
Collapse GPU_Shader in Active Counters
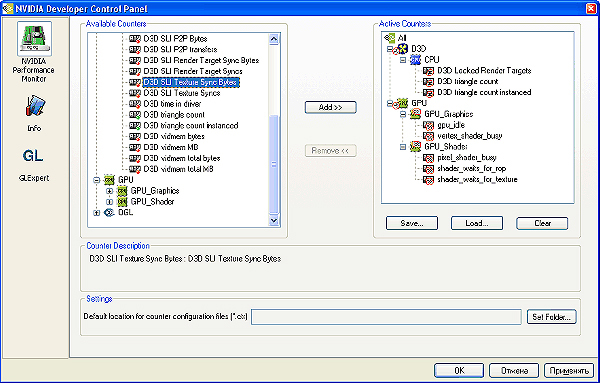(403, 147)
